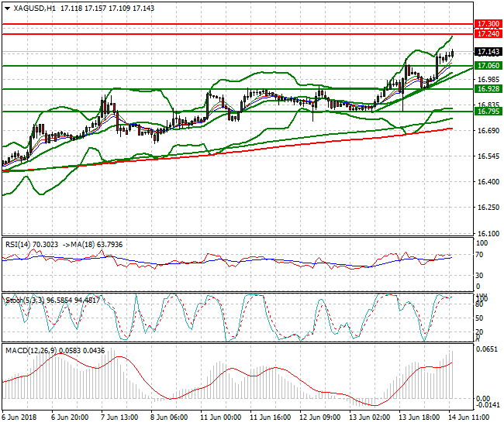504x426 pixels.
Task: Click the RSI scale level 70
Action: click(479, 255)
